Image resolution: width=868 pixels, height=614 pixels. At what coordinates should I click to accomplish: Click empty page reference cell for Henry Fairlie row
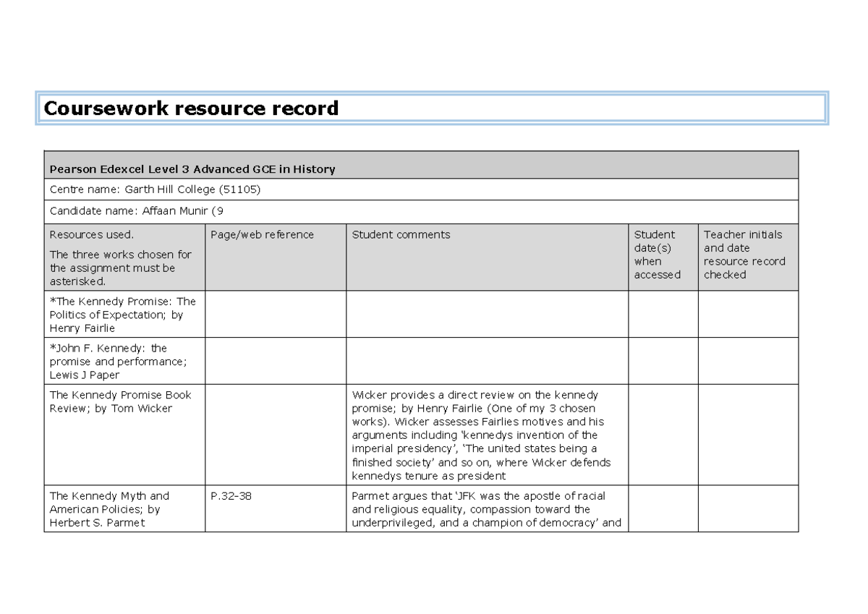(x=276, y=315)
